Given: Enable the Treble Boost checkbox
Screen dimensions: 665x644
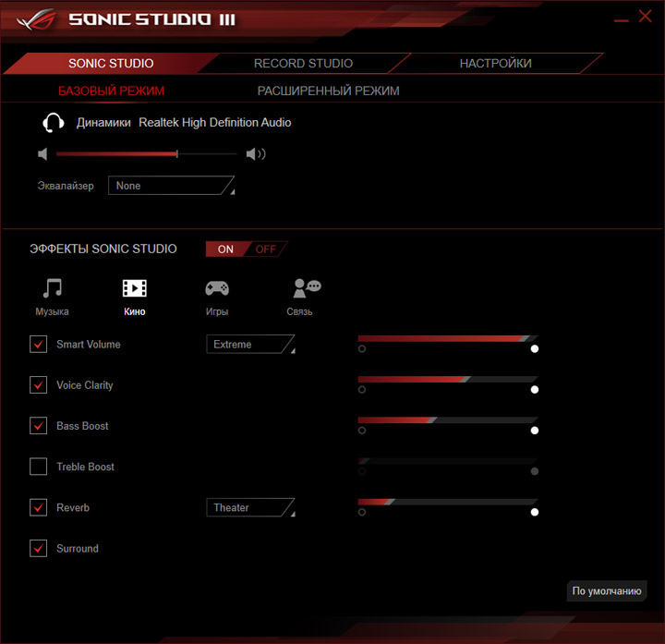Looking at the screenshot, I should (x=38, y=467).
